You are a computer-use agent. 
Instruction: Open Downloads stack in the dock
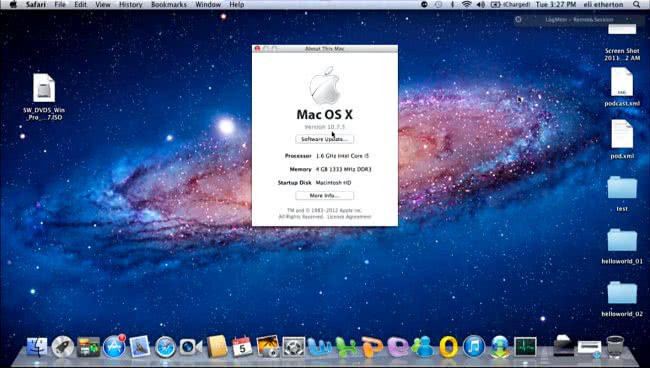pos(589,348)
